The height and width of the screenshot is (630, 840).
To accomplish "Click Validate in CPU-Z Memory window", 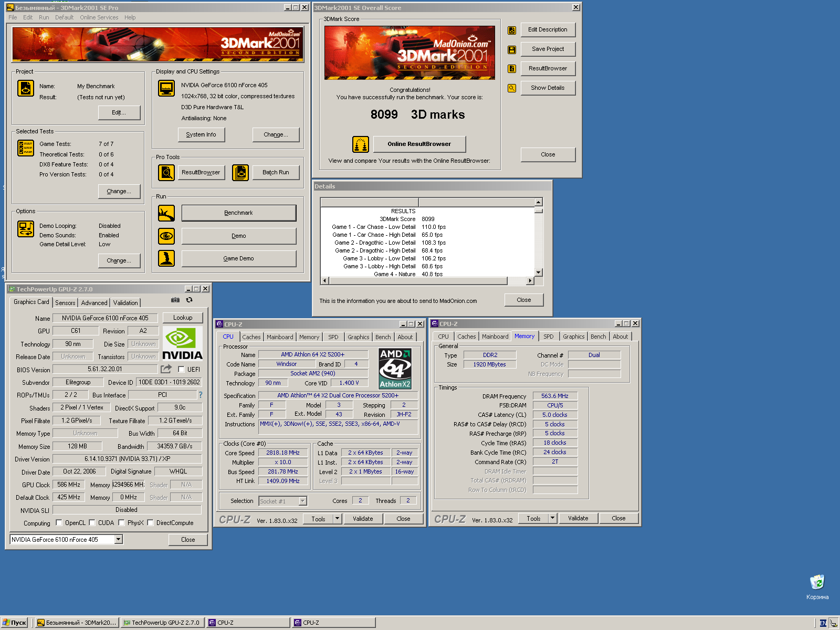I will point(578,518).
